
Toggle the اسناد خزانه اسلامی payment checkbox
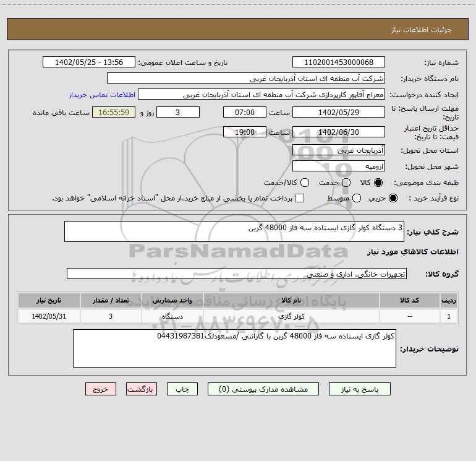[x=300, y=198]
